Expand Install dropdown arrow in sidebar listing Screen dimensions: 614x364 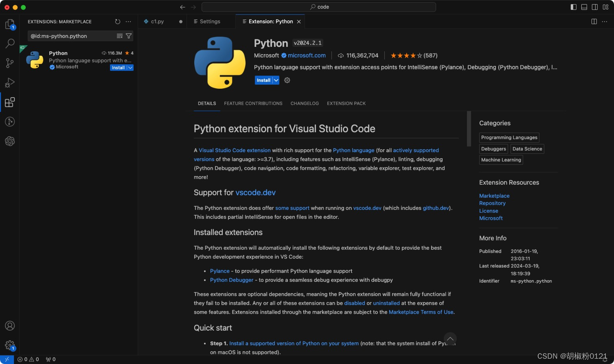130,68
